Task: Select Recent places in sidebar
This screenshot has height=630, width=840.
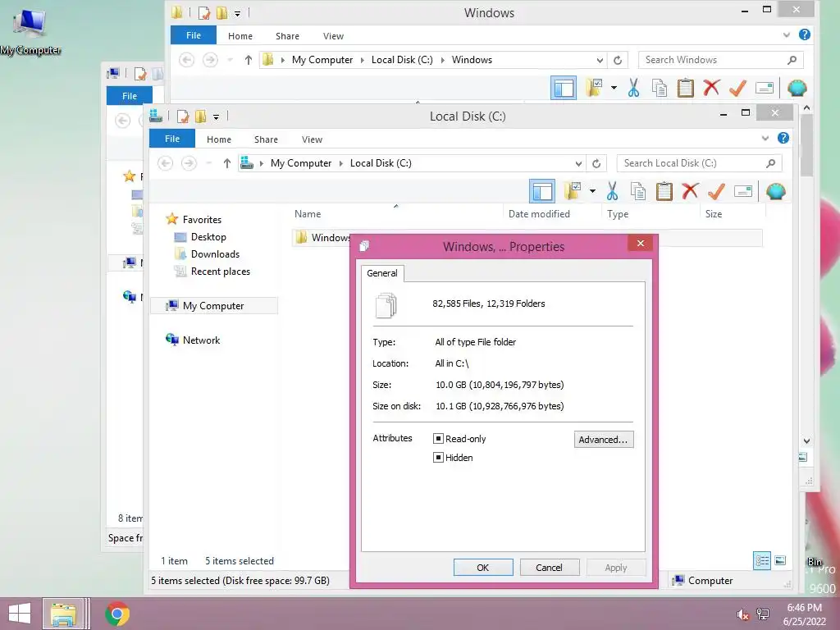Action: (220, 272)
